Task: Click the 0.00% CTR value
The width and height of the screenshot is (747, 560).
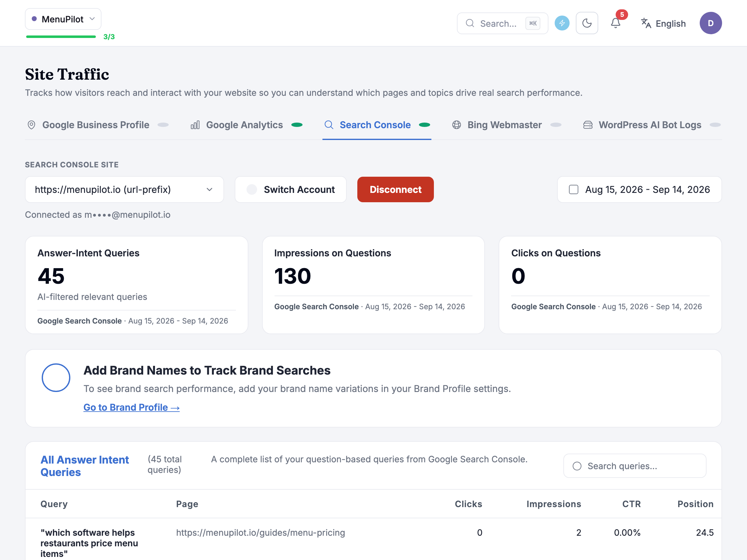Action: pyautogui.click(x=627, y=532)
